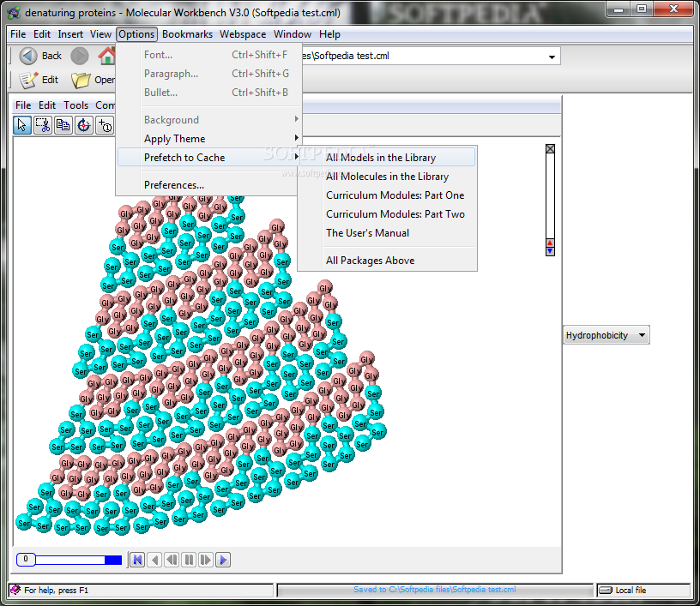The height and width of the screenshot is (606, 700).
Task: Click the purple help book status icon
Action: [15, 590]
